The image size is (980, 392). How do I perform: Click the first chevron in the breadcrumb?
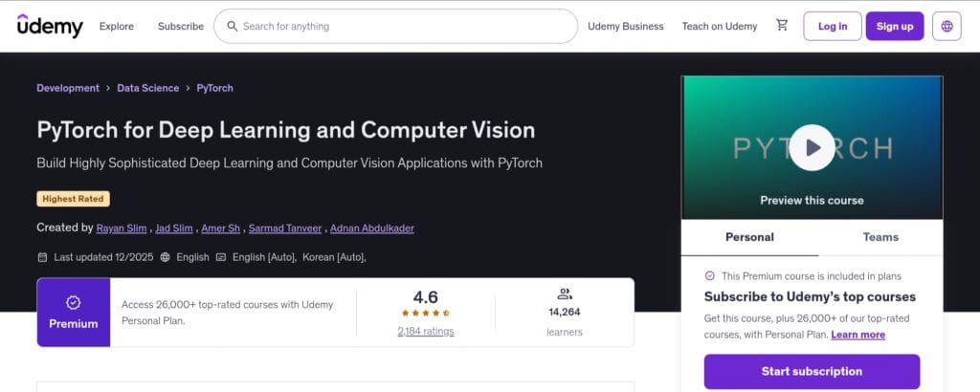(x=108, y=89)
